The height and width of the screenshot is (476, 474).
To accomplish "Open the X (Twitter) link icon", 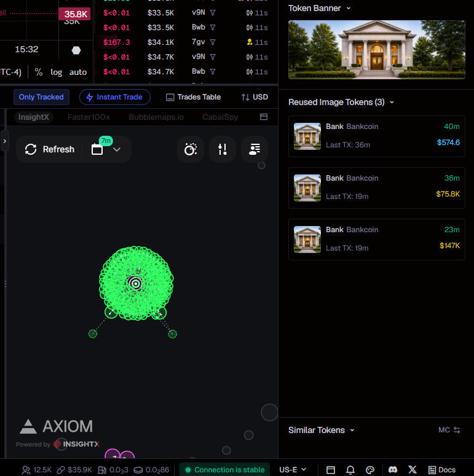I will (x=413, y=470).
